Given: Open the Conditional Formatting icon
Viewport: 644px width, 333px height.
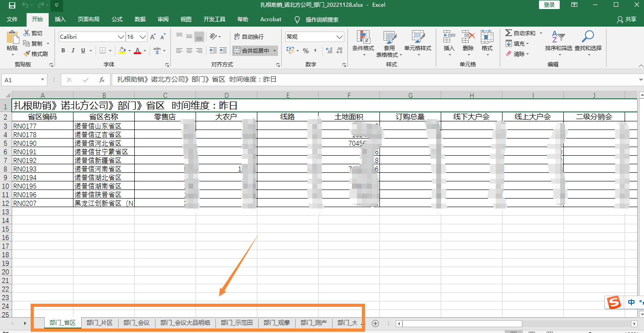Looking at the screenshot, I should tap(363, 37).
